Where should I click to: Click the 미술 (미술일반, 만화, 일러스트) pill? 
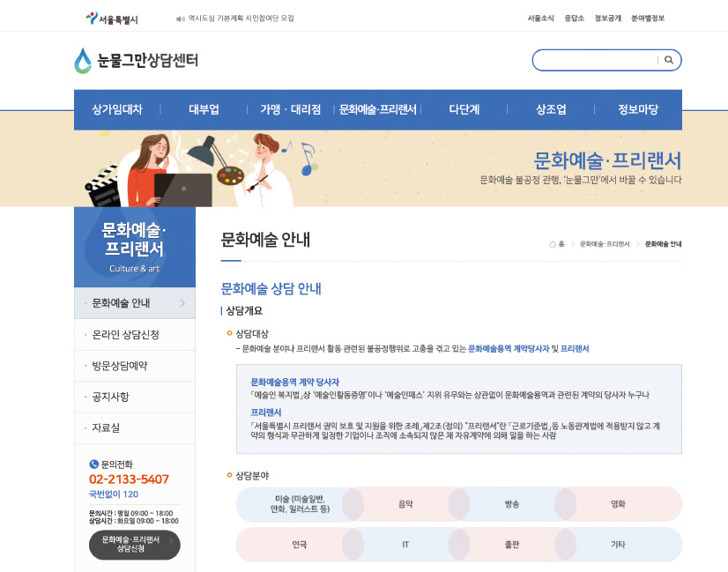pyautogui.click(x=300, y=504)
